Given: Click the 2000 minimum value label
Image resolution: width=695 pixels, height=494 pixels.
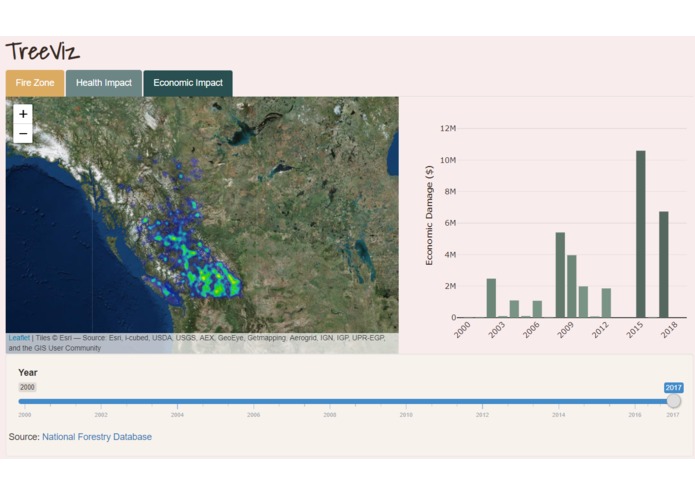Looking at the screenshot, I should (27, 387).
